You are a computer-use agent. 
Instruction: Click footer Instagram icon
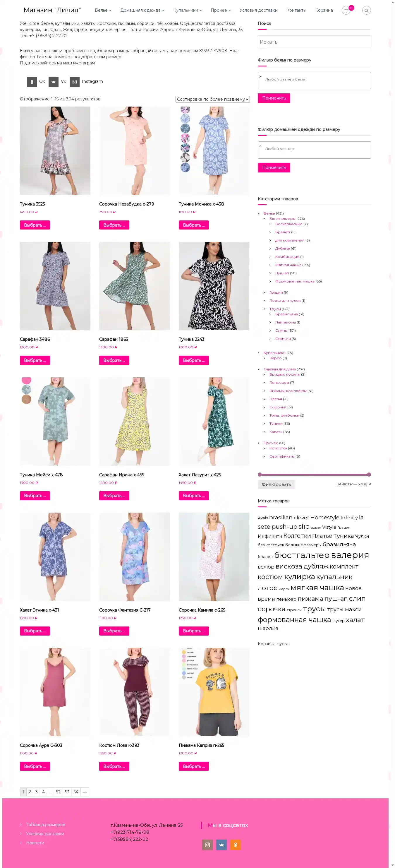click(207, 845)
